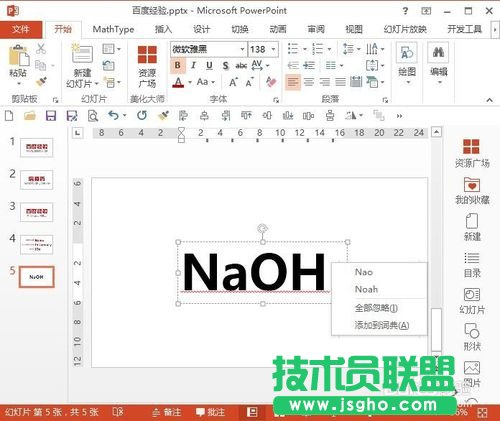Decrease font size with the smaller A
Screen dimensions: 500x421
point(250,82)
